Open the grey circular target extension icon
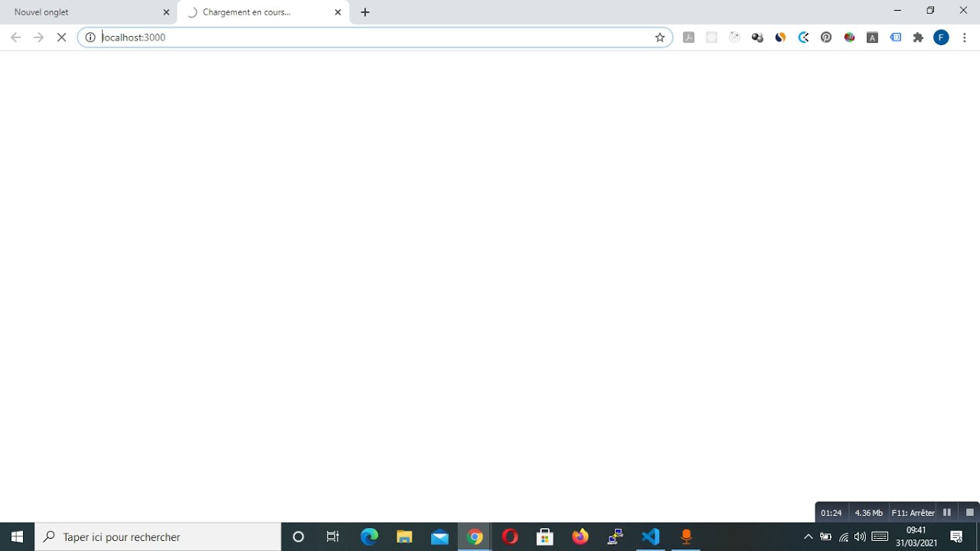 (x=734, y=37)
